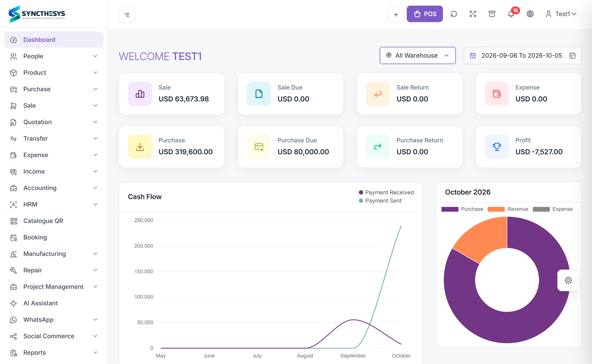Collapse the sidebar with the hamburger icon
The height and width of the screenshot is (364, 592).
127,15
